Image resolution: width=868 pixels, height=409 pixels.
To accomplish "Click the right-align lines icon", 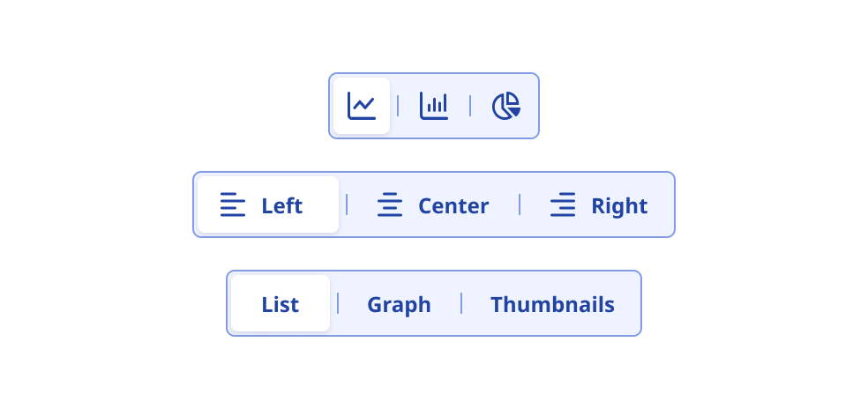I will pos(563,205).
